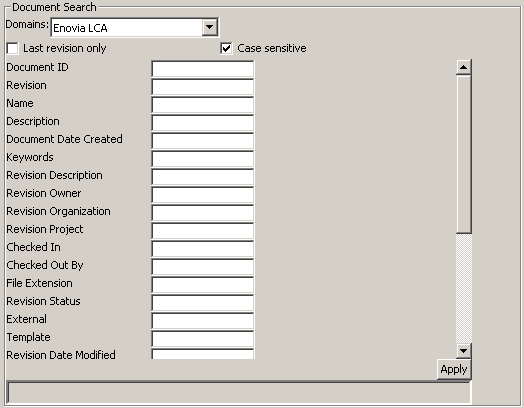Image resolution: width=524 pixels, height=408 pixels.
Task: Uncheck the Case sensitive option
Action: click(226, 48)
